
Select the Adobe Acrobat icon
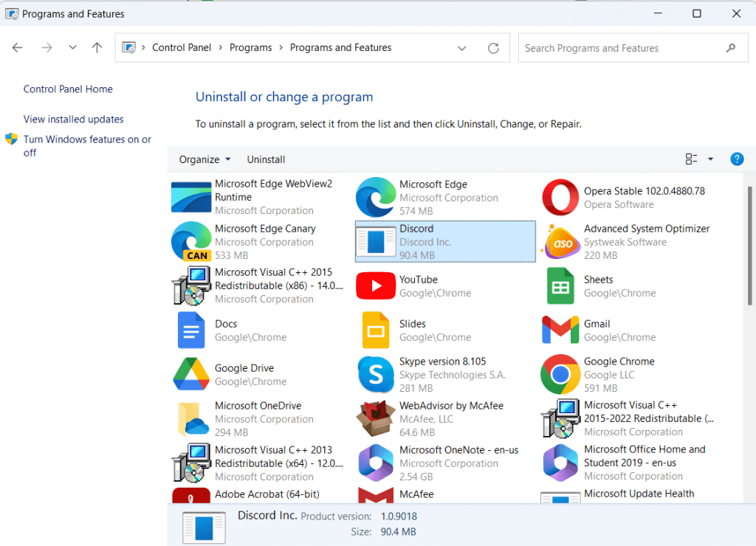[x=191, y=495]
